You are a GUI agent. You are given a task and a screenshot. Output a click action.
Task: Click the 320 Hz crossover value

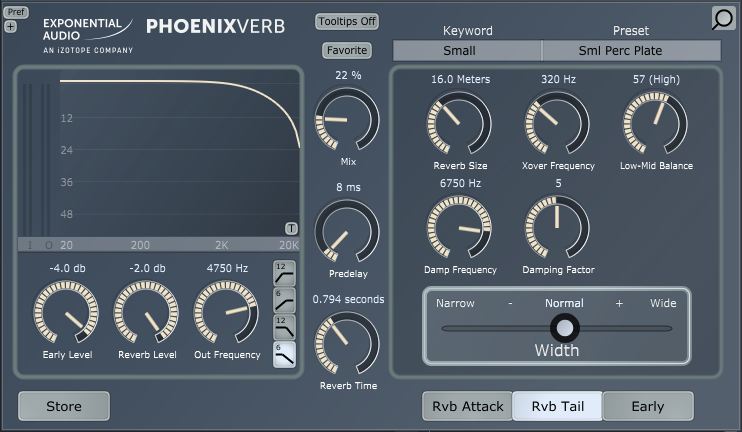coord(558,79)
